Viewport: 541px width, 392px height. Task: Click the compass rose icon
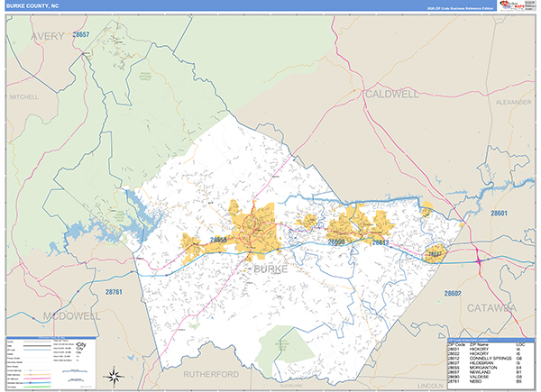(x=115, y=376)
